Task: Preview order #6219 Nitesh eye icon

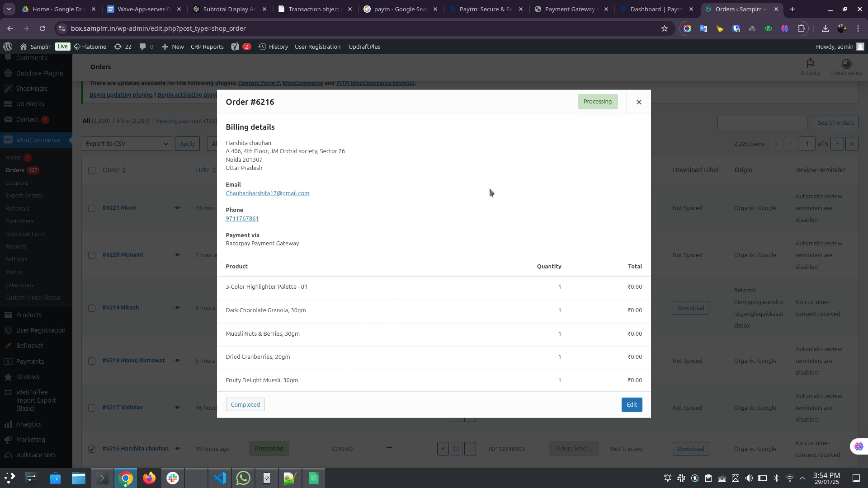Action: (177, 308)
